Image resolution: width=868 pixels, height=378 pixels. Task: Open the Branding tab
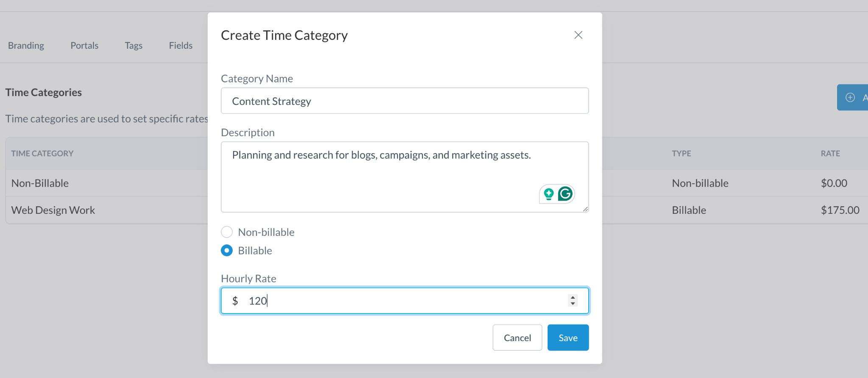pyautogui.click(x=26, y=45)
